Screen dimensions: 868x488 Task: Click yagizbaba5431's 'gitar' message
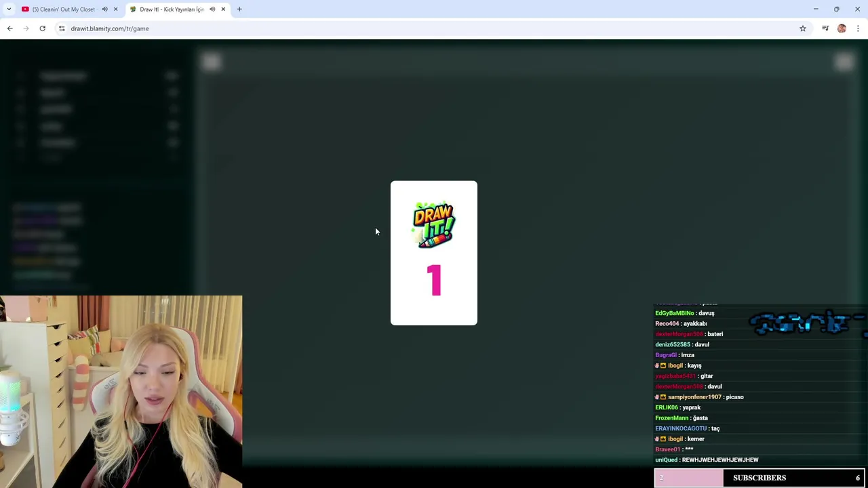click(x=684, y=376)
